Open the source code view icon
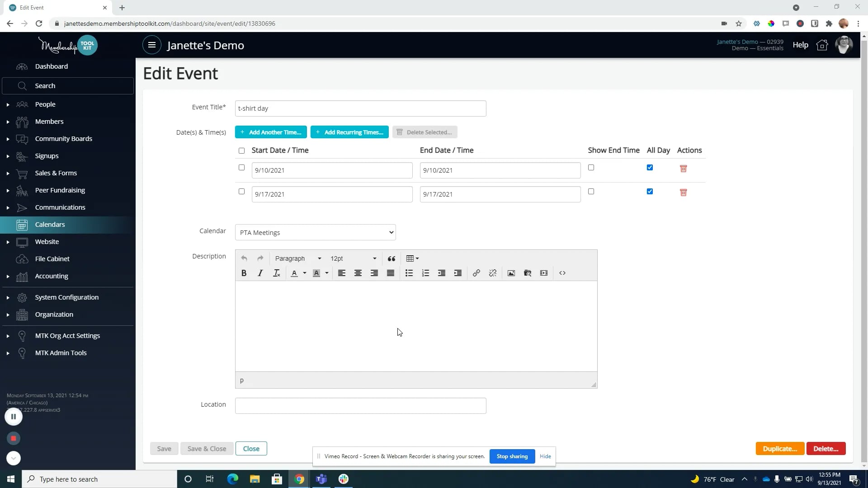 pos(563,273)
